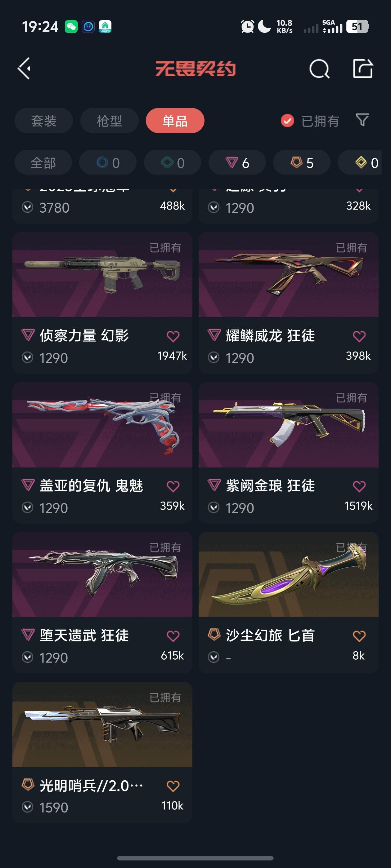
Task: Favorite 侦察力量 幻影 with heart icon
Action: 173,336
